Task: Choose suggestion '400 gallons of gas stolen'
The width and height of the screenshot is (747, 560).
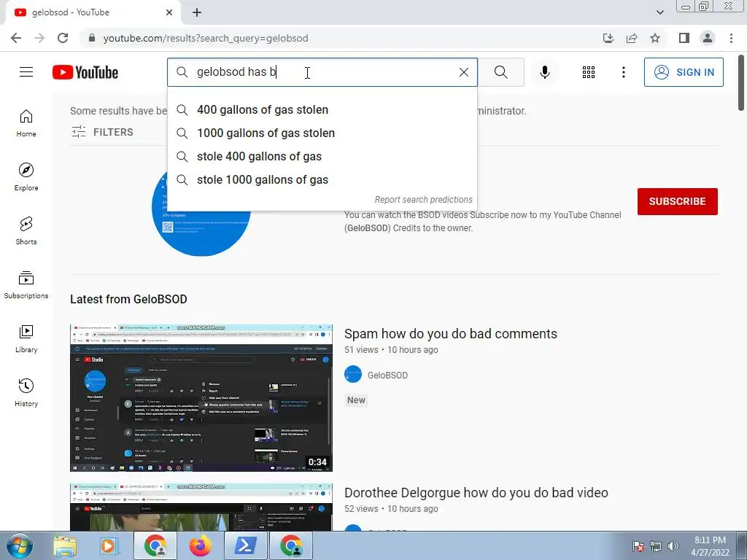Action: (322, 110)
